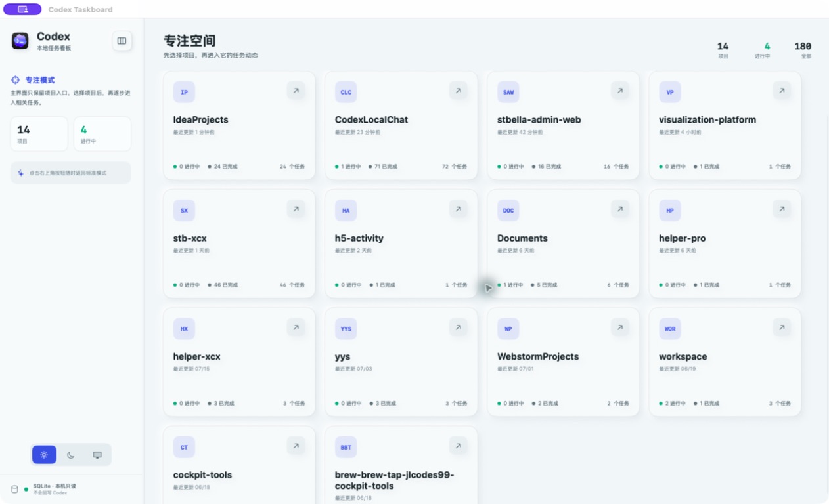The width and height of the screenshot is (829, 504).
Task: Click the VP badge on visualization-platform
Action: [670, 92]
